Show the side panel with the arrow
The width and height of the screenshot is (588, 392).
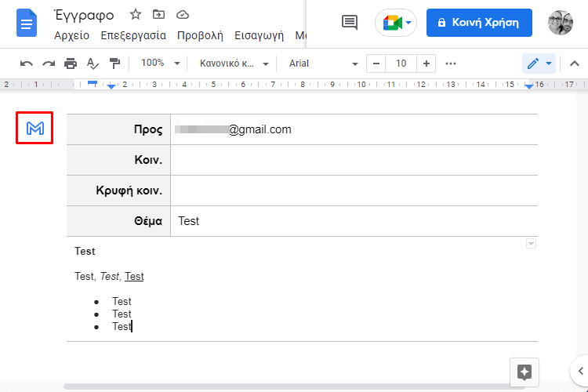tap(580, 371)
